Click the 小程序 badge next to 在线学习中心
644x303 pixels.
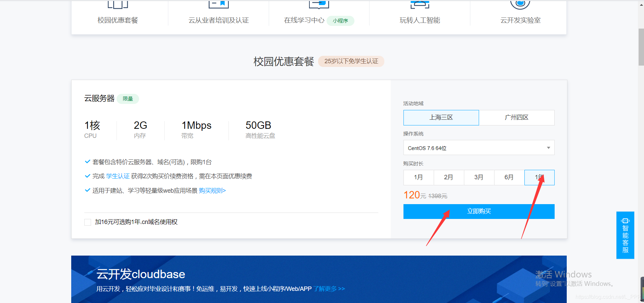[340, 21]
